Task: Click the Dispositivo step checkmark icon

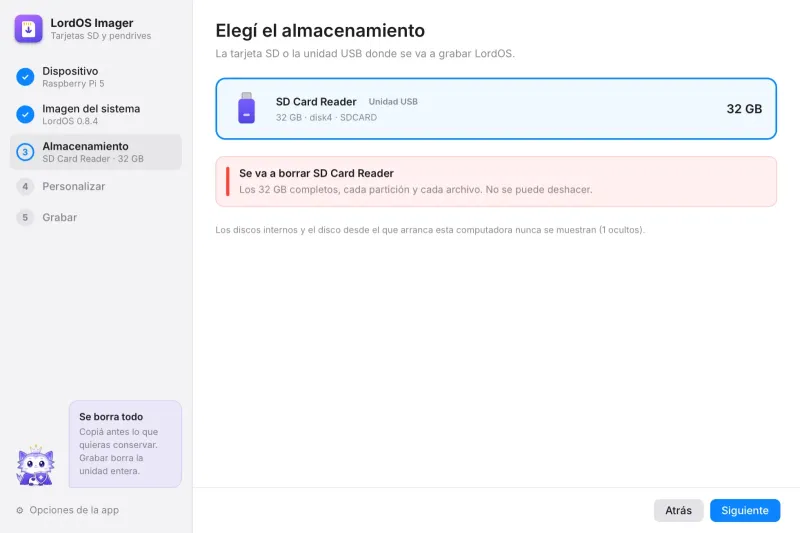Action: coord(25,77)
